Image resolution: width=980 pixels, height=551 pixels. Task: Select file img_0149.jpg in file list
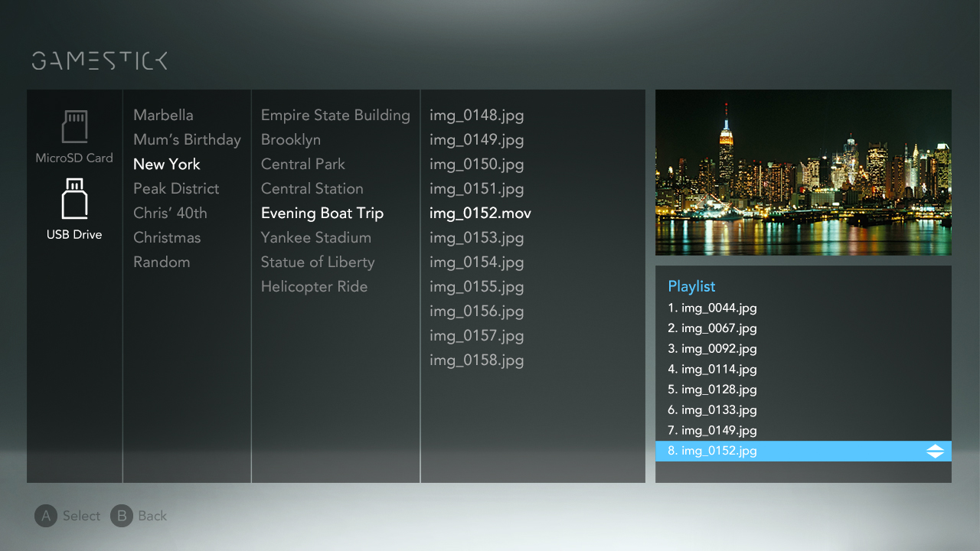pos(476,140)
